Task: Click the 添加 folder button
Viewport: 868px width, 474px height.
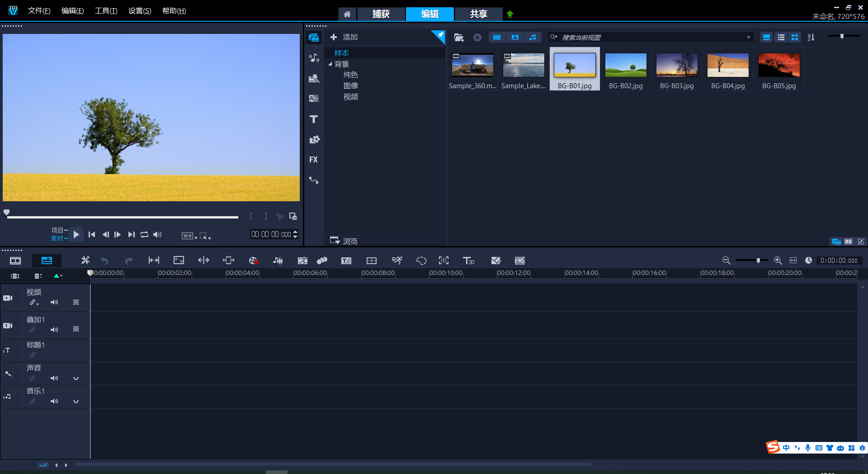Action: pyautogui.click(x=344, y=37)
